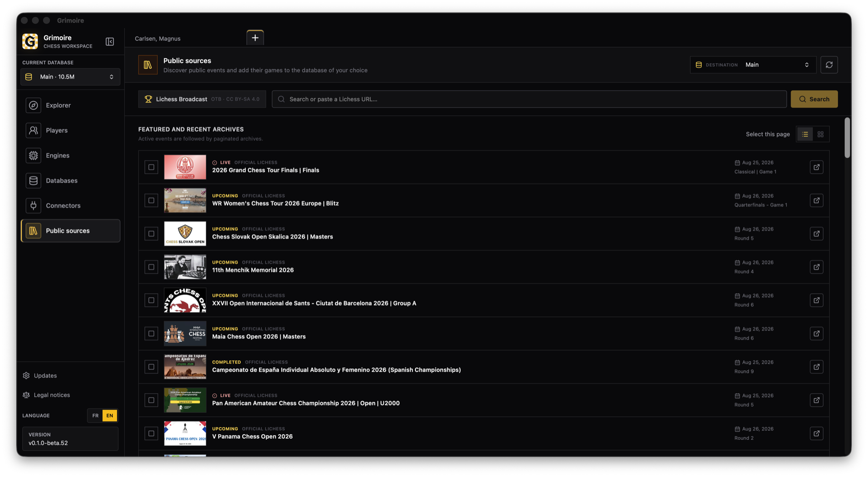The image size is (868, 477).
Task: Click the archives list vertical scrollbar
Action: [847, 138]
